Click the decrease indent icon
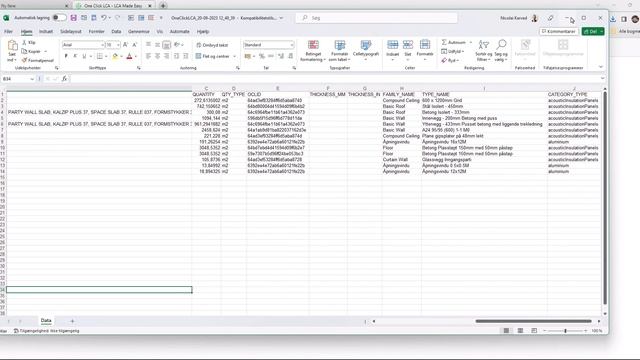Image resolution: width=640 pixels, height=360 pixels. pos(177,56)
